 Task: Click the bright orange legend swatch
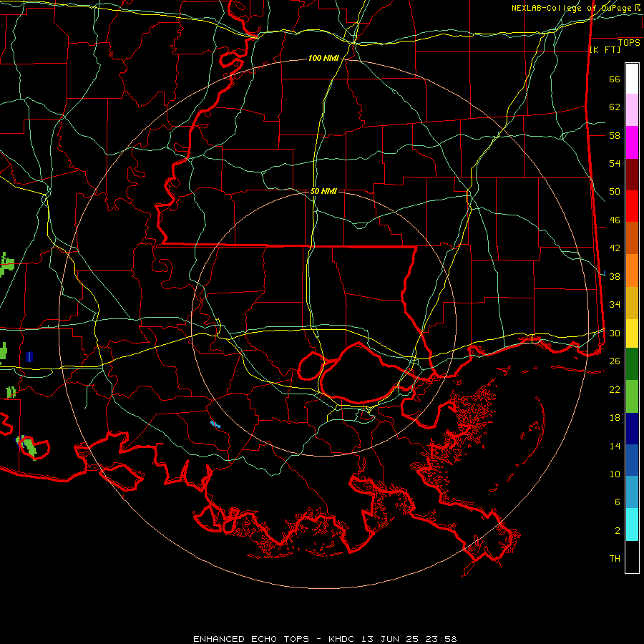click(632, 270)
